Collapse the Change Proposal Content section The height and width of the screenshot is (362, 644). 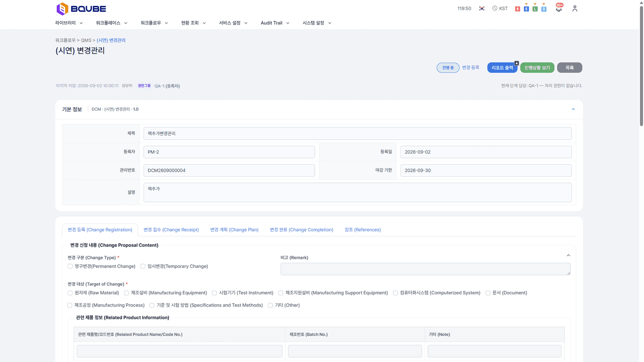(x=568, y=255)
